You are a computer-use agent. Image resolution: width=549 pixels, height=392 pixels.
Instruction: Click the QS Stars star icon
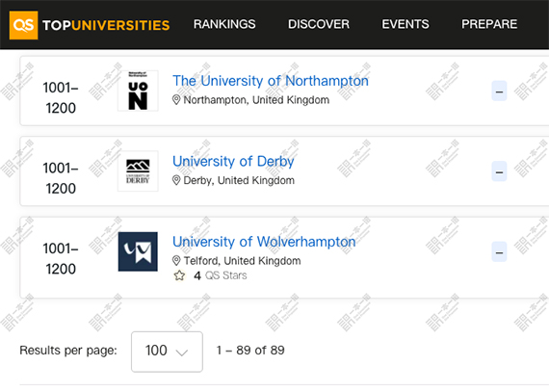(x=179, y=275)
